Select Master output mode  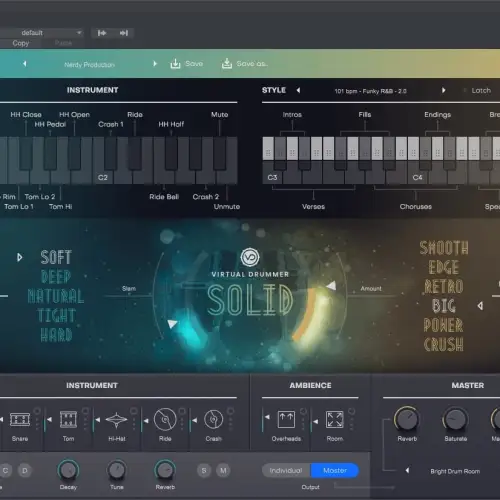(335, 470)
